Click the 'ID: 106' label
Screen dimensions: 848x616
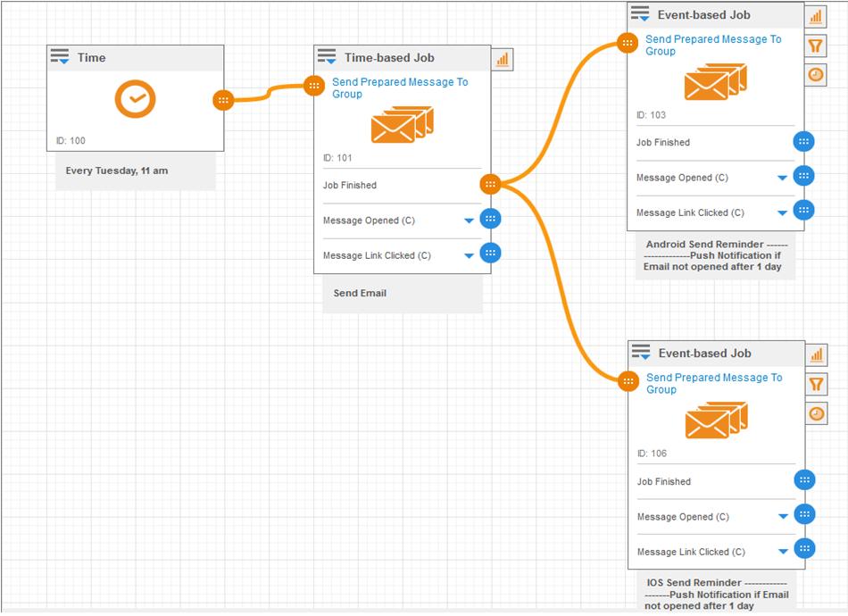pos(652,454)
